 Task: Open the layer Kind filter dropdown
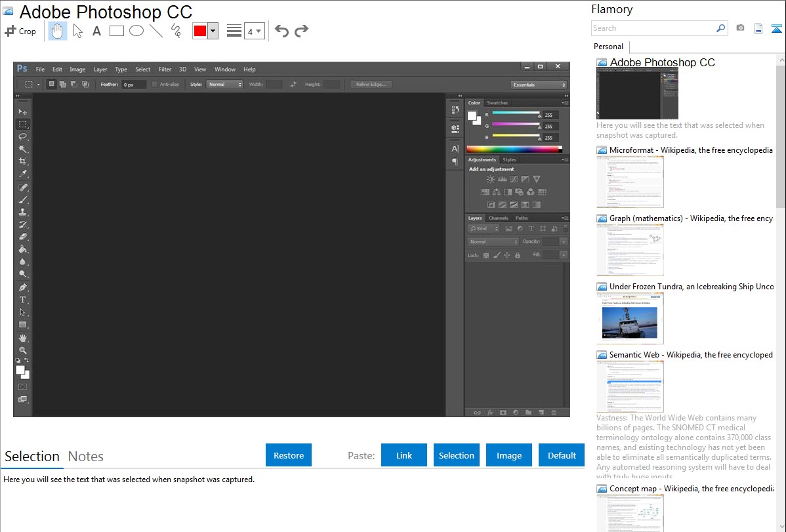click(484, 229)
